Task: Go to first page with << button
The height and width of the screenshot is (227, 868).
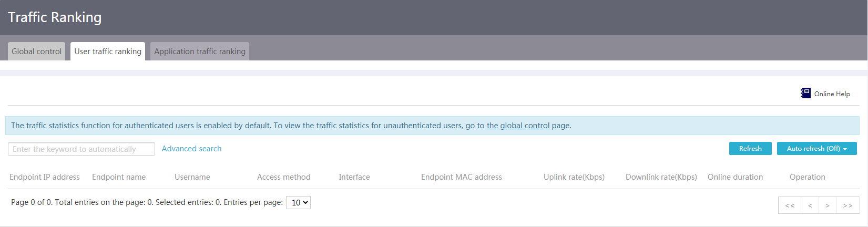Action: pyautogui.click(x=790, y=205)
